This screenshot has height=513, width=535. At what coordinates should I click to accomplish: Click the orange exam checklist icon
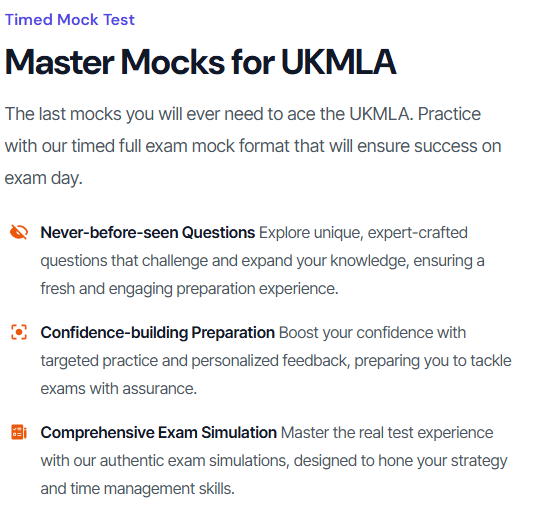(x=19, y=432)
